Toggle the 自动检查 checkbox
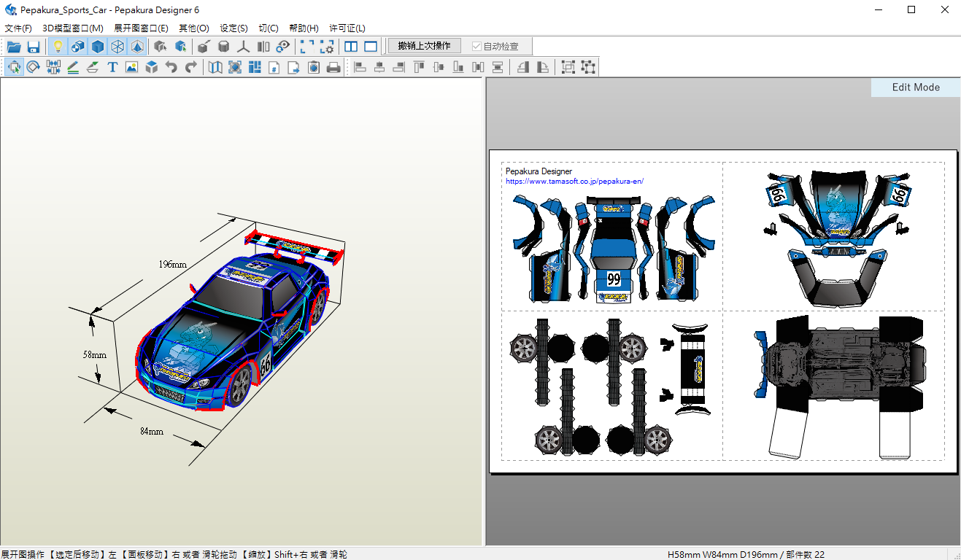961x560 pixels. point(477,47)
